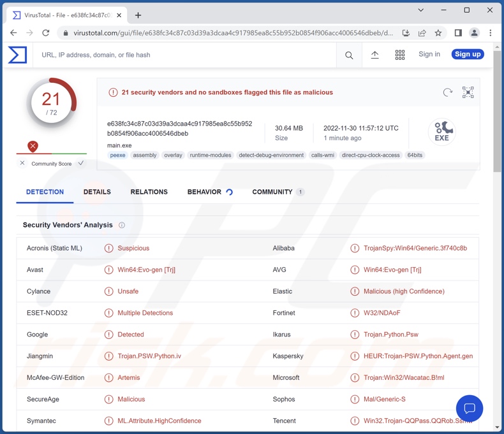Click Malicious (high Confidence) Elastic result
This screenshot has width=504, height=434.
click(404, 291)
